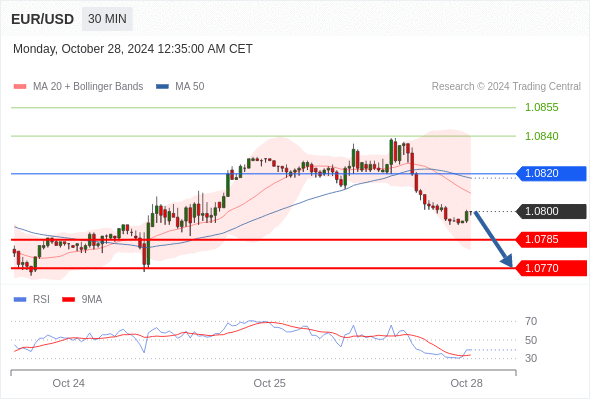This screenshot has height=400, width=590.
Task: Click the red 1.0785 support price tag
Action: click(x=552, y=239)
